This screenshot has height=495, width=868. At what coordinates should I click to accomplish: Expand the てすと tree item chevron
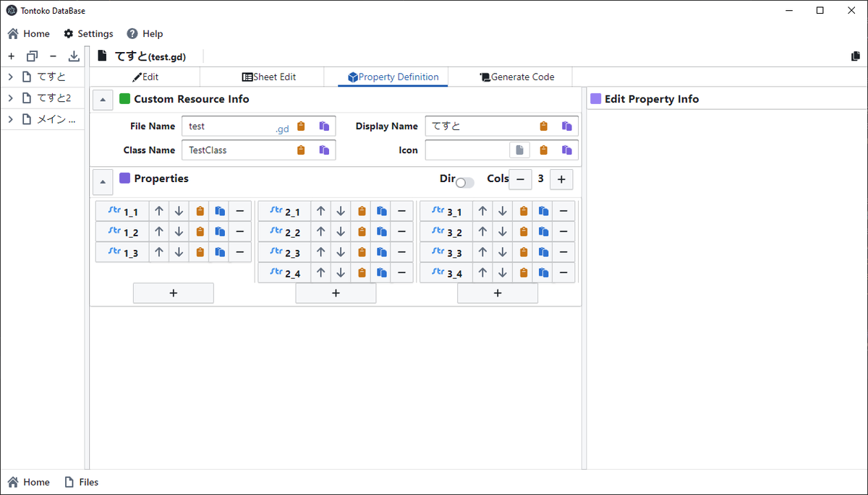click(x=11, y=77)
